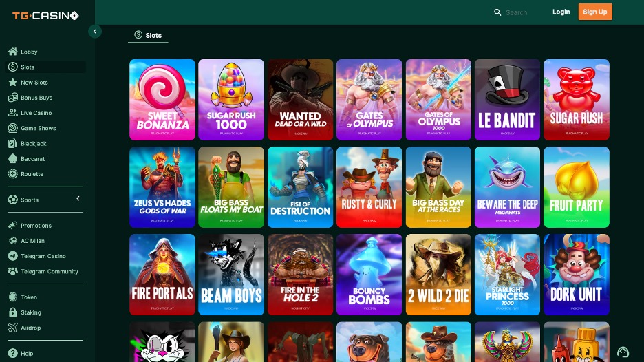644x362 pixels.
Task: Select Game Shows in the sidebar
Action: 38,129
